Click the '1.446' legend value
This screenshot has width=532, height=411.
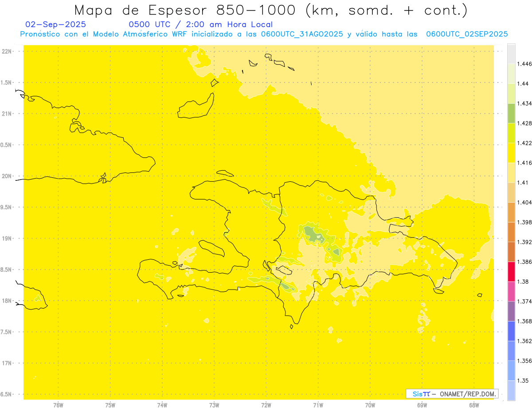[524, 64]
